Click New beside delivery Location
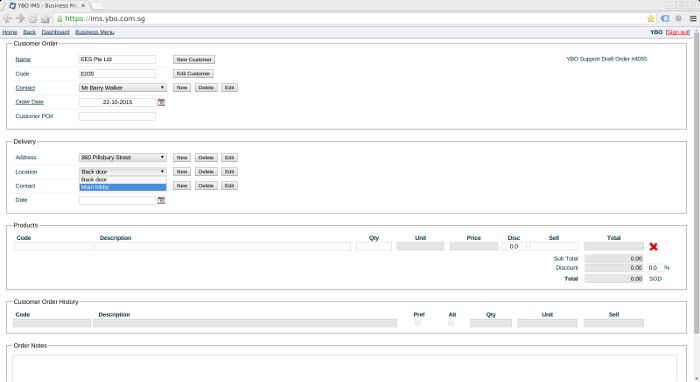The width and height of the screenshot is (700, 382). click(x=182, y=172)
